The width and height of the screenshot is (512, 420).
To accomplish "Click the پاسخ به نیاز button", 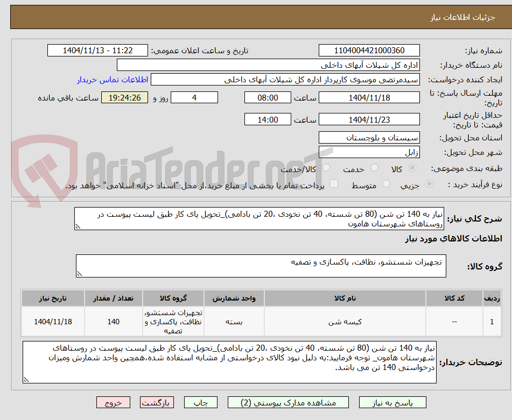I will pyautogui.click(x=392, y=402).
